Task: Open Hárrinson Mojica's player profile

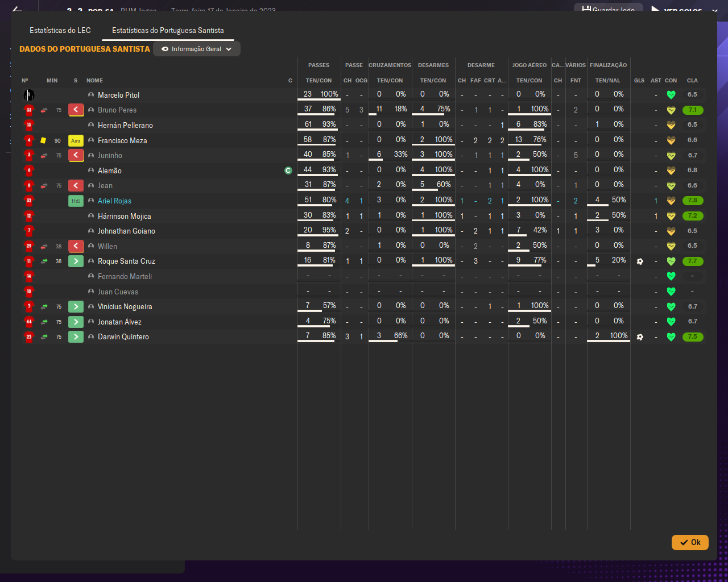Action: 125,216
